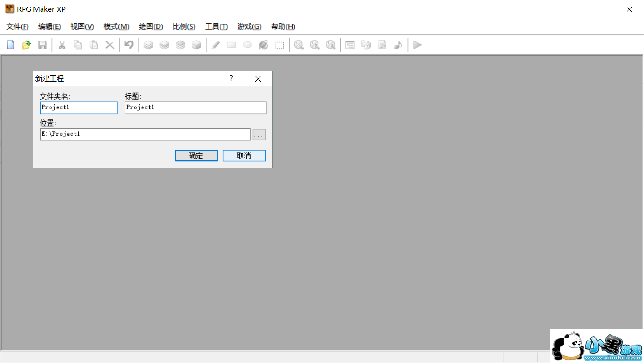Viewport: 644px width, 363px height.
Task: Open the Database toolbar icon
Action: click(350, 45)
